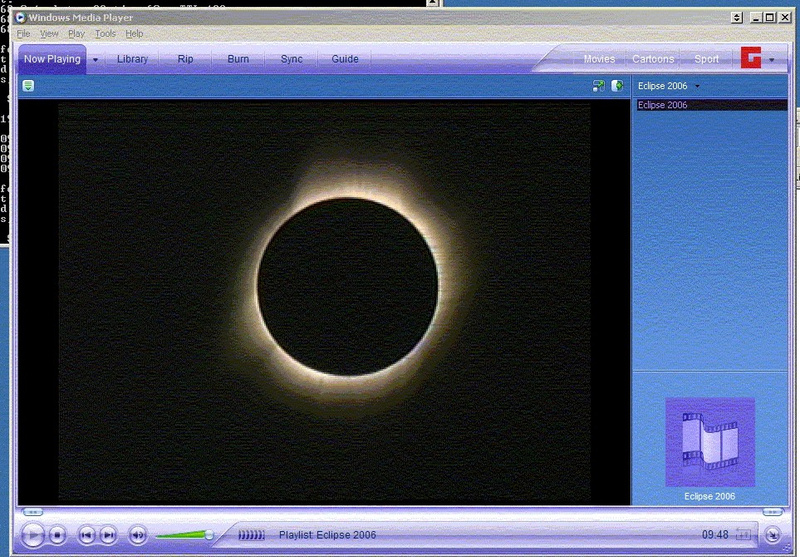Select Eclipse 2006 in the playlist
Viewport: 800px width, 557px height.
(x=663, y=105)
